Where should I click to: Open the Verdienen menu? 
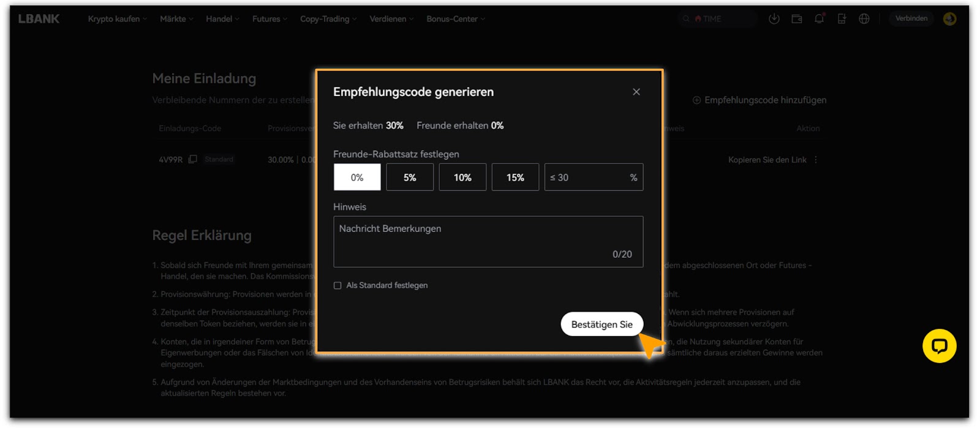coord(391,19)
